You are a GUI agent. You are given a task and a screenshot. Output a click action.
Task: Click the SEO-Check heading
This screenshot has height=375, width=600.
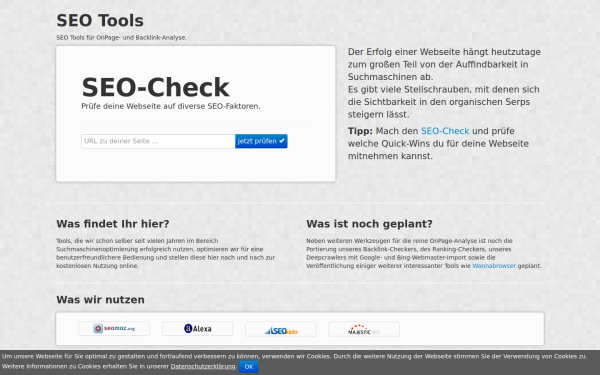tap(155, 87)
